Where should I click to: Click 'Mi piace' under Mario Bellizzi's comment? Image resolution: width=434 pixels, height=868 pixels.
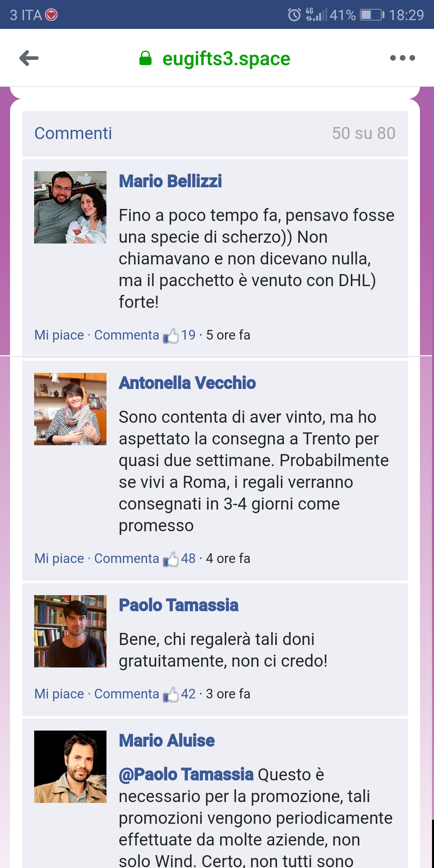click(59, 335)
